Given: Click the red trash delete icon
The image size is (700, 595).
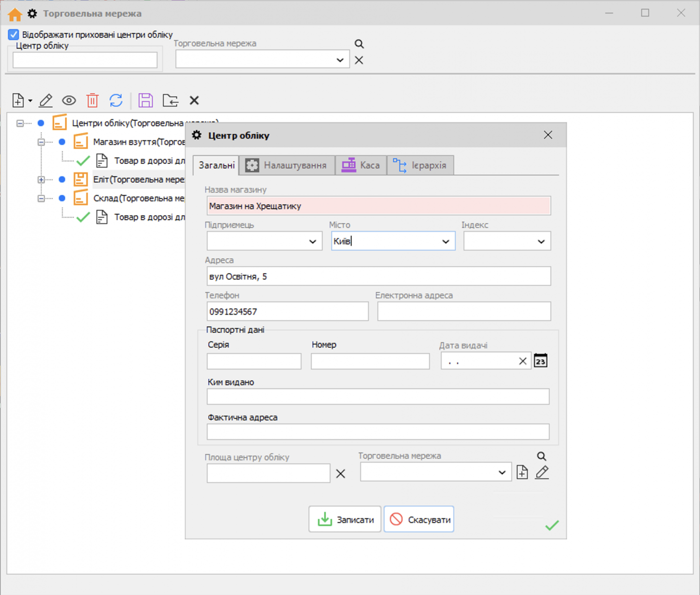Looking at the screenshot, I should [x=92, y=101].
